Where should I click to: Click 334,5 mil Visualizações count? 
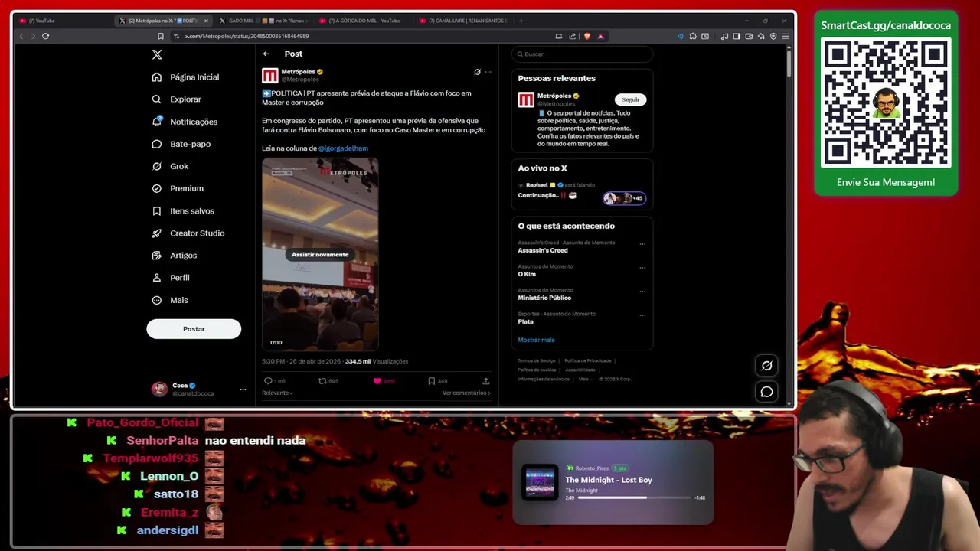coord(377,361)
